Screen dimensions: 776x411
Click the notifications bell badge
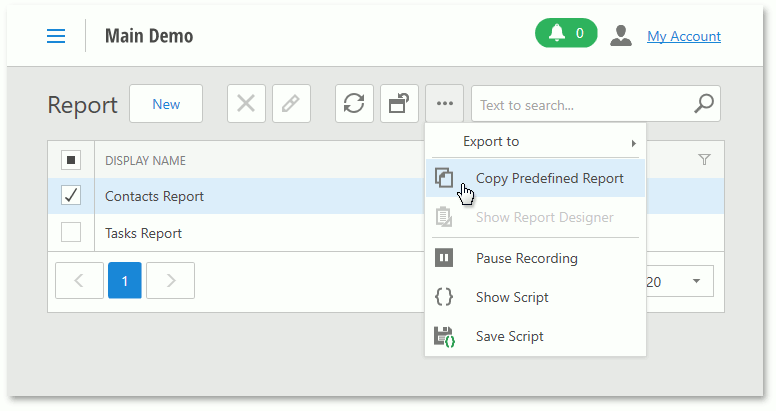[566, 34]
